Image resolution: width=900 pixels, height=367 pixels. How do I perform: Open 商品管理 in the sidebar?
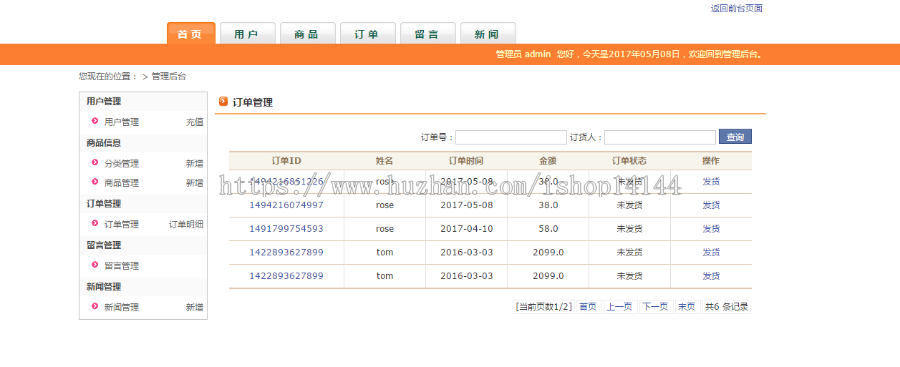pos(122,183)
